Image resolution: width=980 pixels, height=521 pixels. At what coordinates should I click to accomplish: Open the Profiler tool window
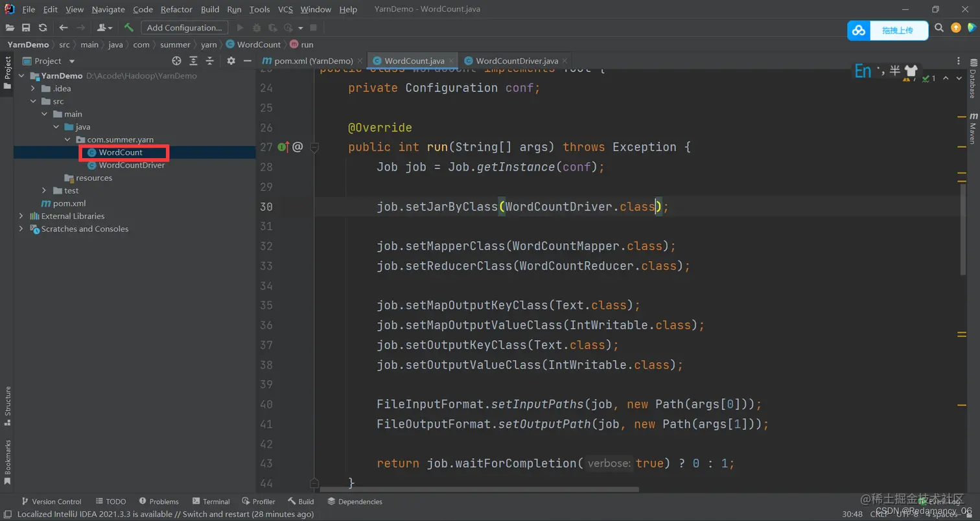(x=259, y=502)
